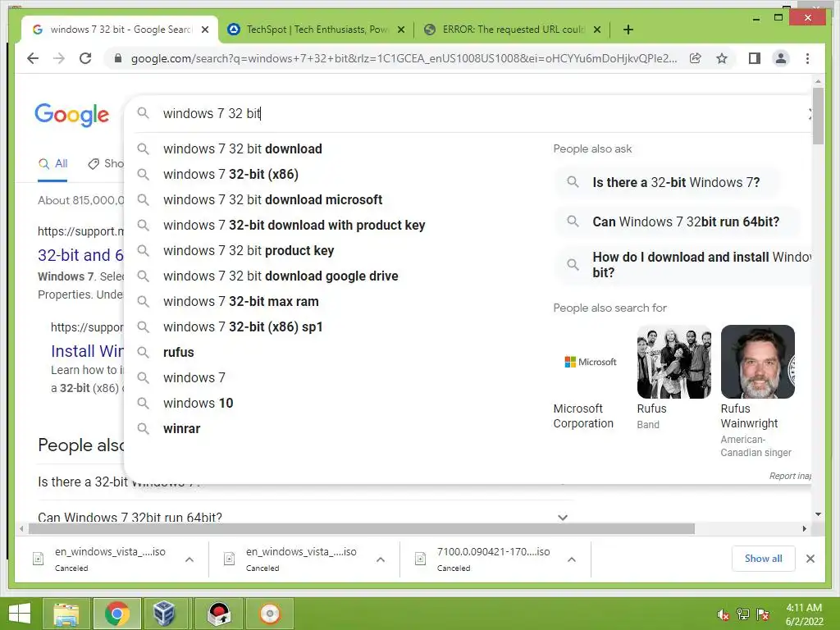Image resolution: width=840 pixels, height=630 pixels.
Task: Click the Microsoft Corporation thumbnail
Action: click(x=591, y=362)
